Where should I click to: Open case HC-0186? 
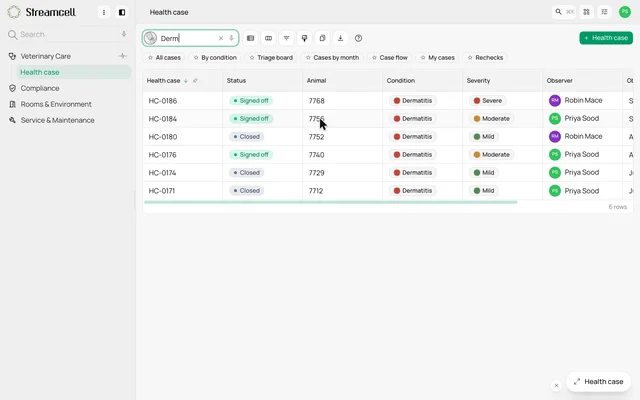pos(162,101)
